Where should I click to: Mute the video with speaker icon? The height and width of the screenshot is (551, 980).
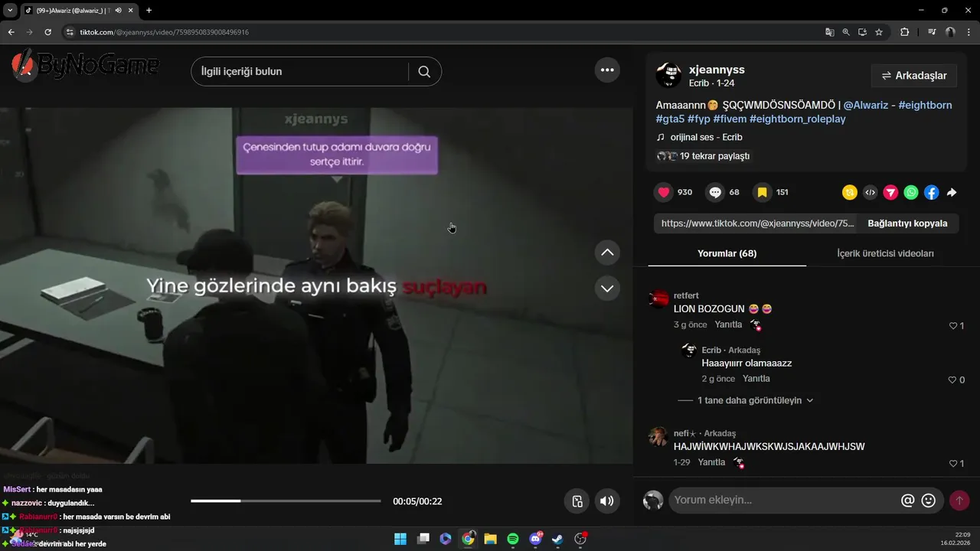607,501
